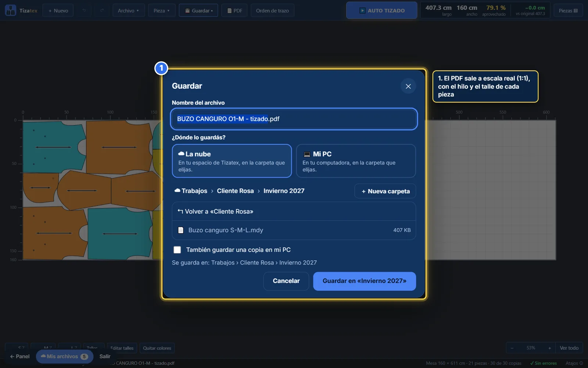Close the Guardar dialog with X

click(x=408, y=86)
